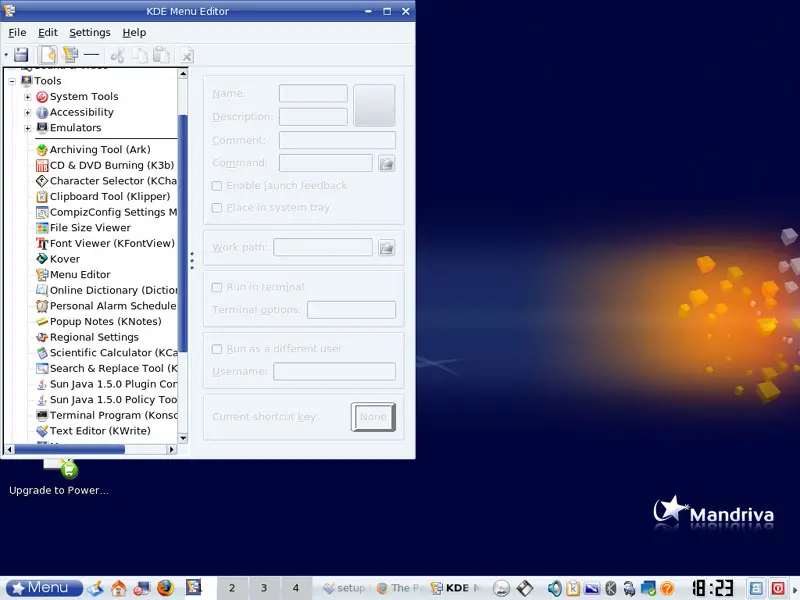Click the browse icon next to Command field
The image size is (800, 600).
(386, 164)
